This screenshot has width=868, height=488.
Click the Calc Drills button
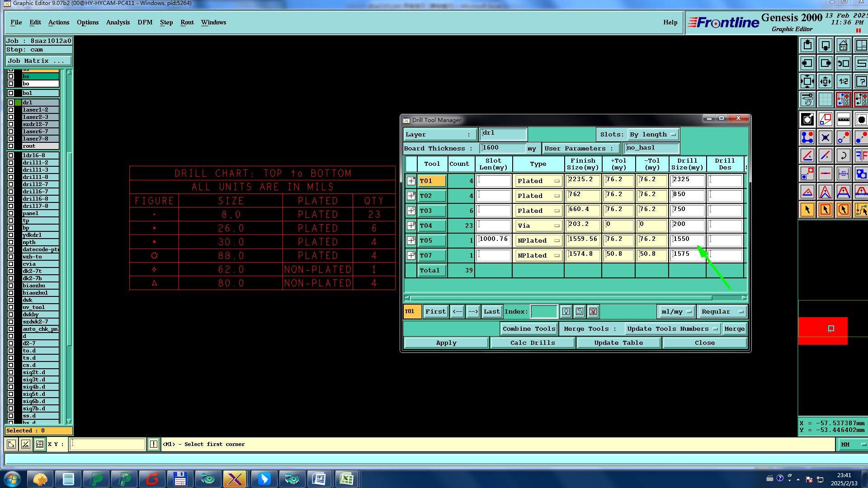[532, 343]
